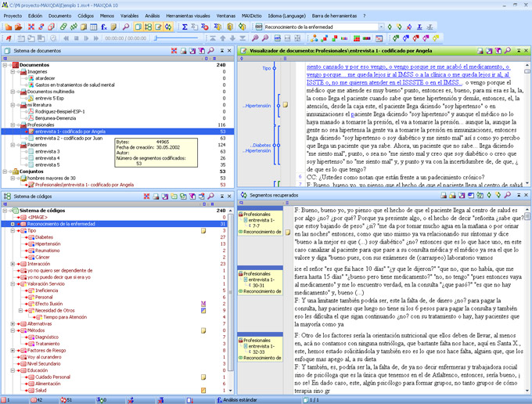532x404 pixels.
Task: Click the Code System panel vertical scrollbar
Action: (230, 301)
